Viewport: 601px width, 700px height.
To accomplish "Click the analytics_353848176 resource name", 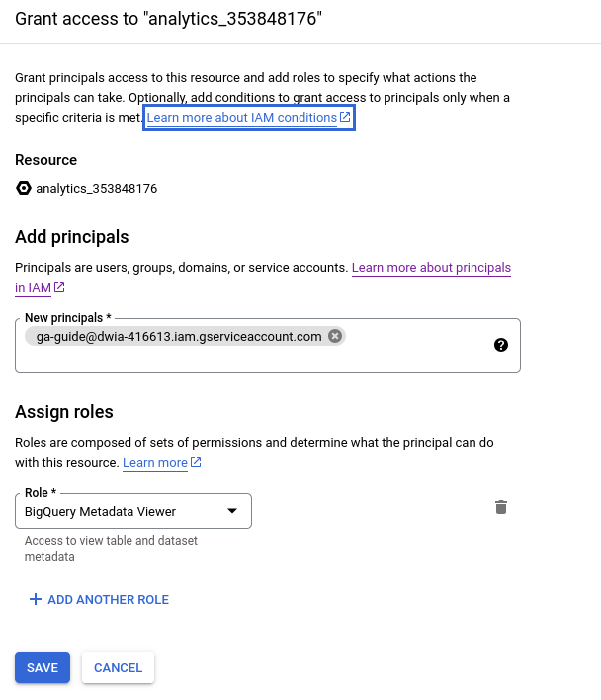I will pyautogui.click(x=96, y=188).
